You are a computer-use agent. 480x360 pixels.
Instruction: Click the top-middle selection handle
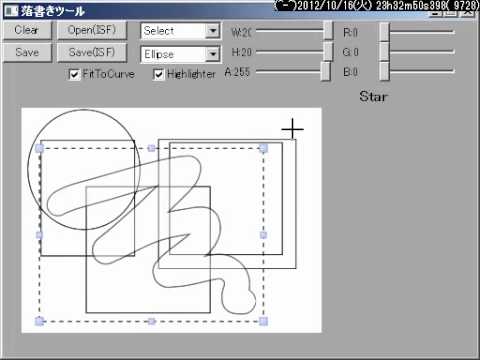[x=151, y=148]
